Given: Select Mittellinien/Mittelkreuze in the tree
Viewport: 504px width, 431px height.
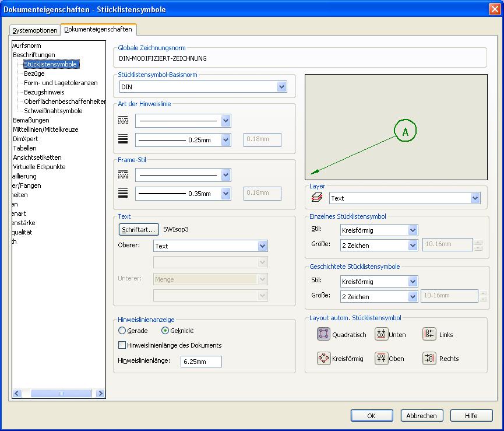Looking at the screenshot, I should 45,129.
